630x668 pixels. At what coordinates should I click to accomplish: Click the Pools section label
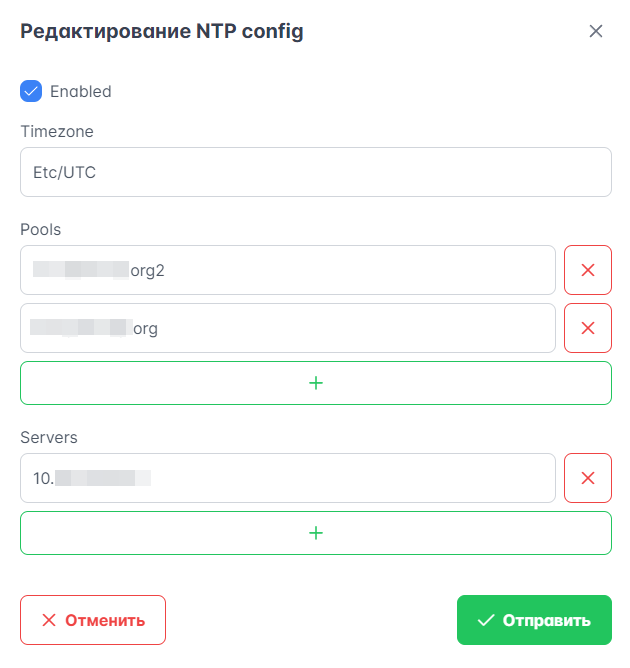(x=41, y=229)
